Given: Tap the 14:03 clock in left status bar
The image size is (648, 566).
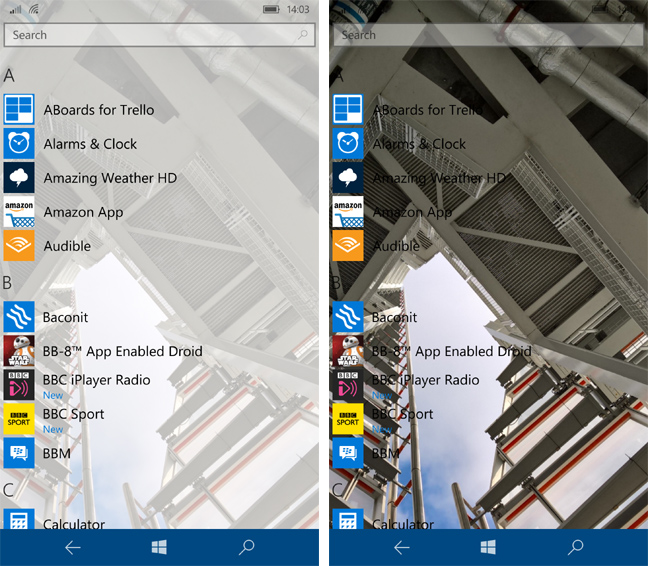Looking at the screenshot, I should coord(298,9).
